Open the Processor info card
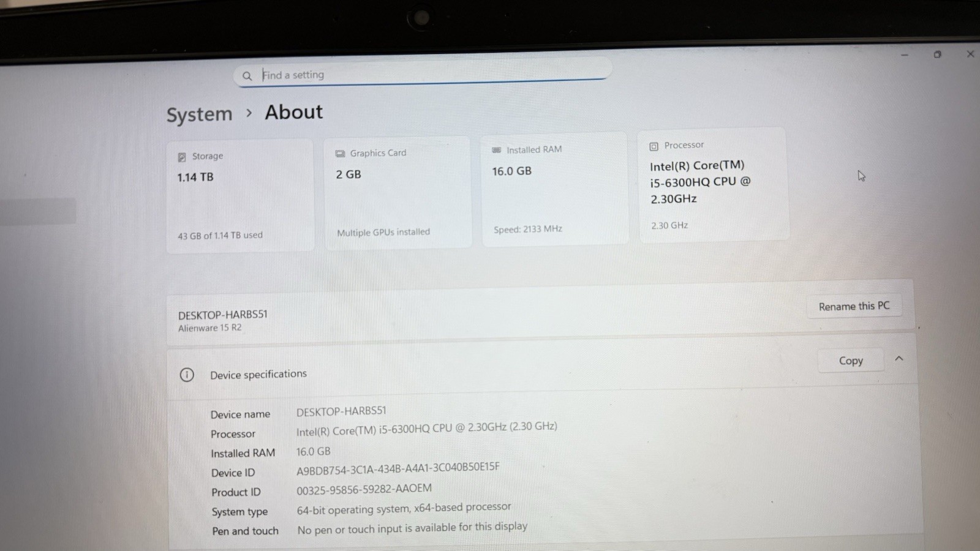Viewport: 980px width, 551px height. [x=714, y=185]
